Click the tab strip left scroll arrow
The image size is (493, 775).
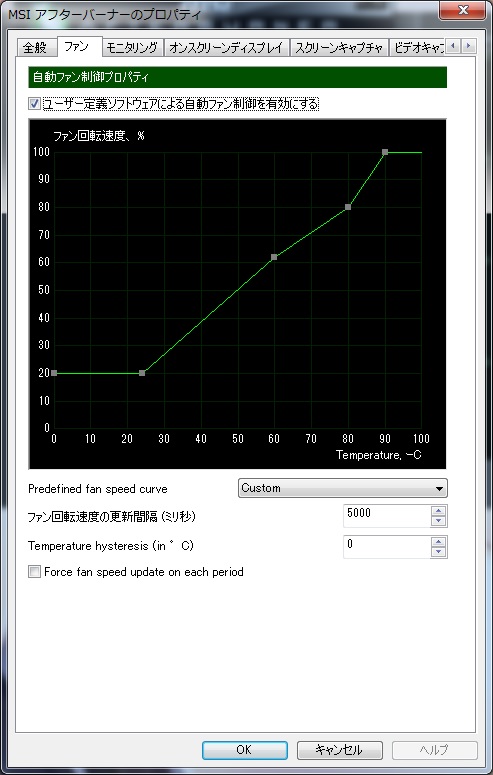pyautogui.click(x=453, y=47)
